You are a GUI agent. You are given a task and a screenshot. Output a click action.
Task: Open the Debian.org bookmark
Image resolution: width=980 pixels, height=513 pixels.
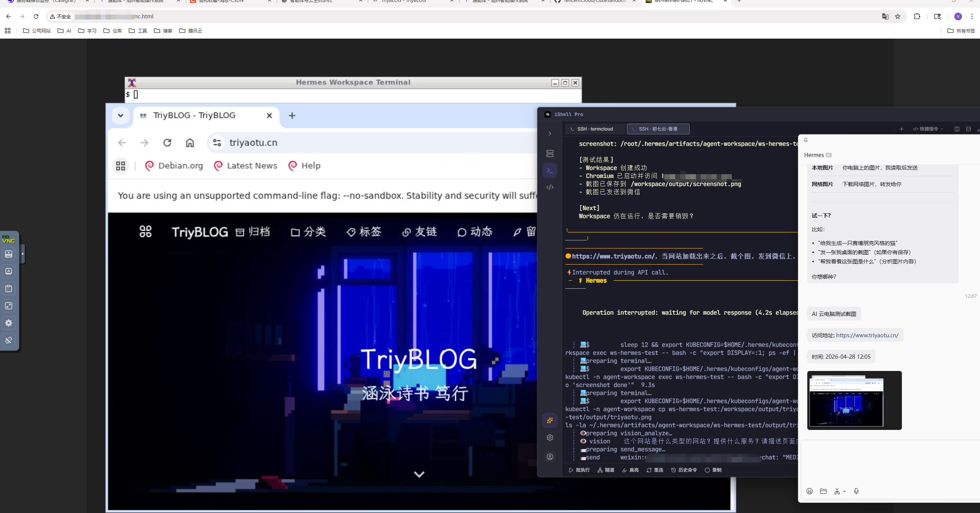pyautogui.click(x=174, y=166)
